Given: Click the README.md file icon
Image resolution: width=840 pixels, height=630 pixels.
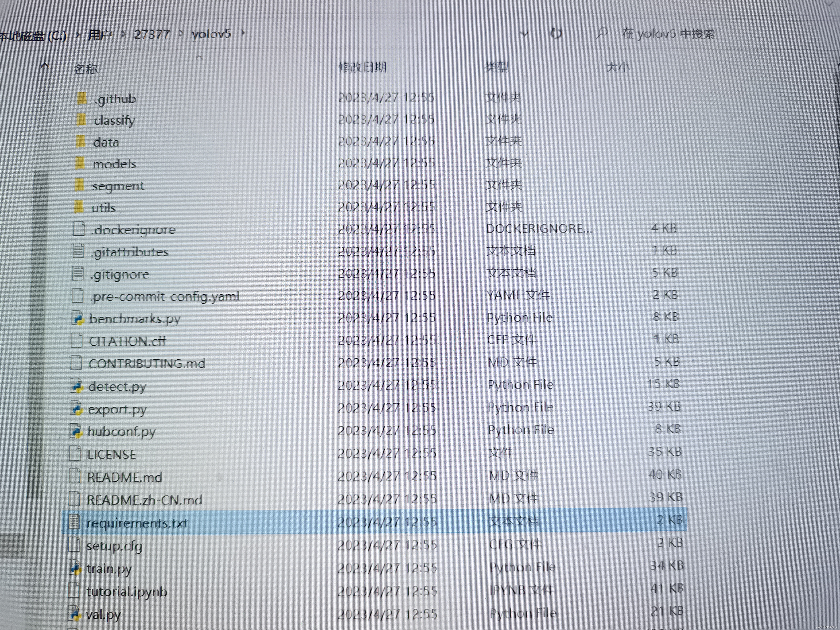Looking at the screenshot, I should (74, 476).
